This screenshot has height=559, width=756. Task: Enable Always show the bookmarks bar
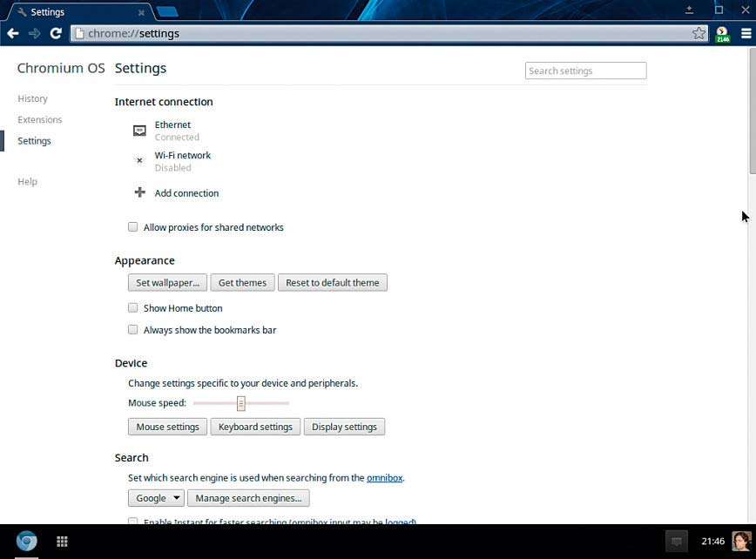(x=132, y=330)
